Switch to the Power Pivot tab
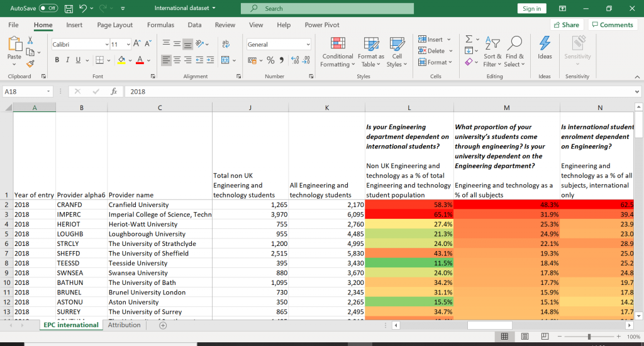644x346 pixels. coord(322,25)
